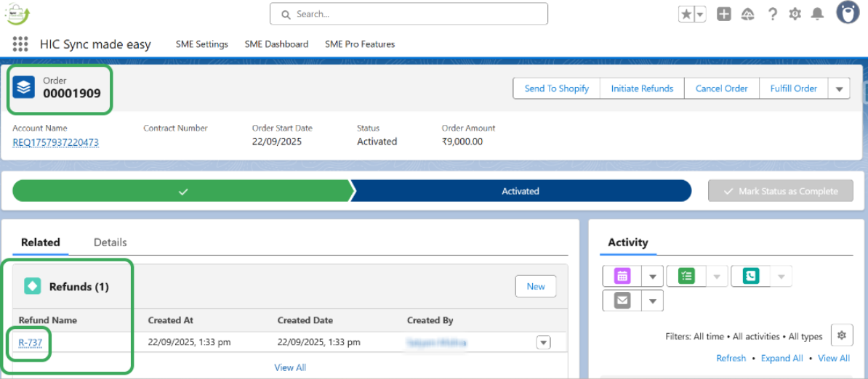Viewport: 868px width, 379px height.
Task: Click New button in Refunds list
Action: click(536, 286)
